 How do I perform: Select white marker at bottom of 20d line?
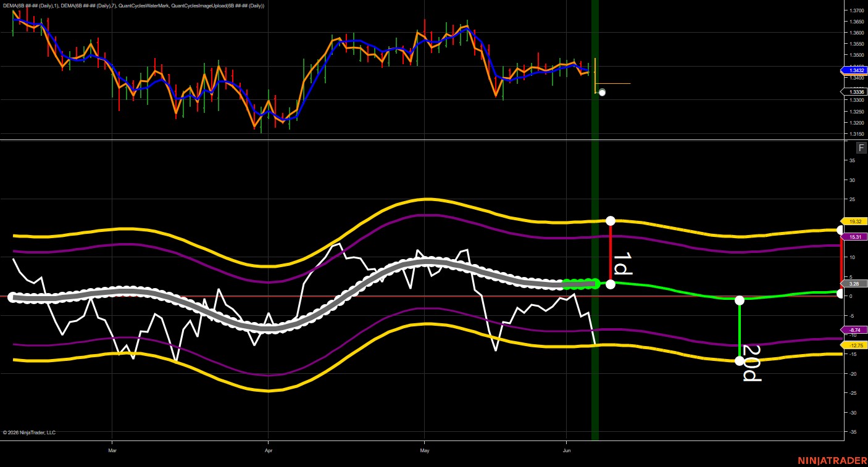[740, 361]
